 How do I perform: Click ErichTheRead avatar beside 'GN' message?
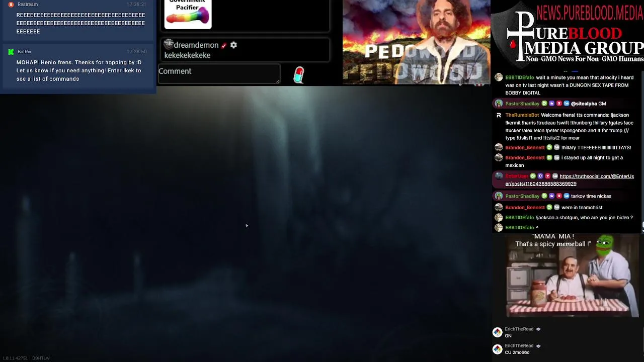tap(497, 332)
